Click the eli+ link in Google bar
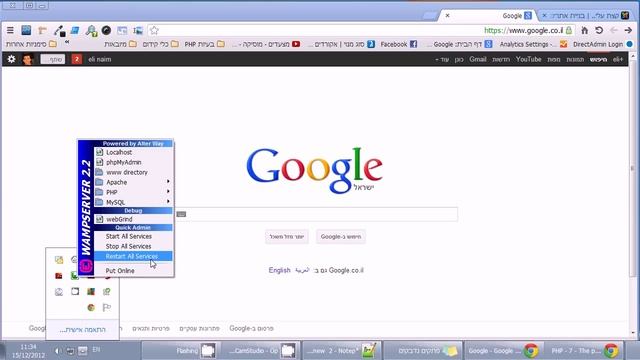The image size is (640, 360). 618,59
